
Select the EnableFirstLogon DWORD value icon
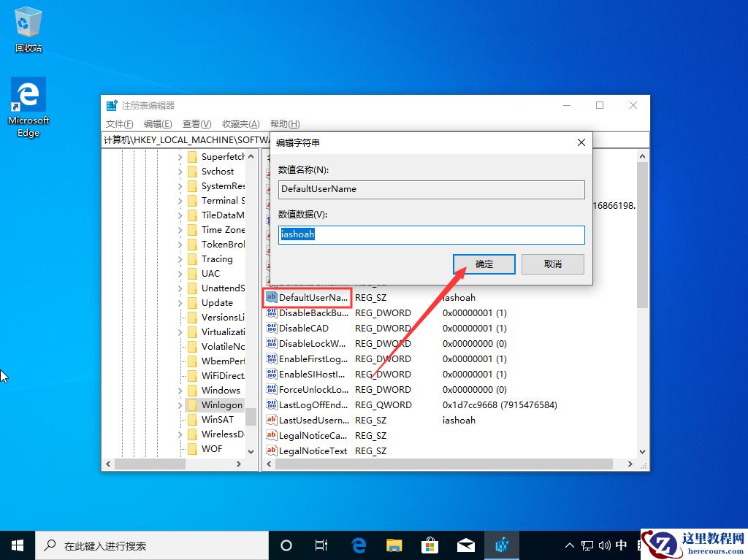pyautogui.click(x=271, y=358)
